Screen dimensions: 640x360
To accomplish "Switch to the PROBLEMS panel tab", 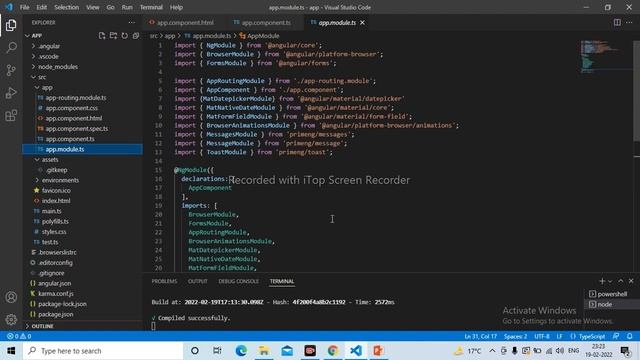I will (x=164, y=281).
